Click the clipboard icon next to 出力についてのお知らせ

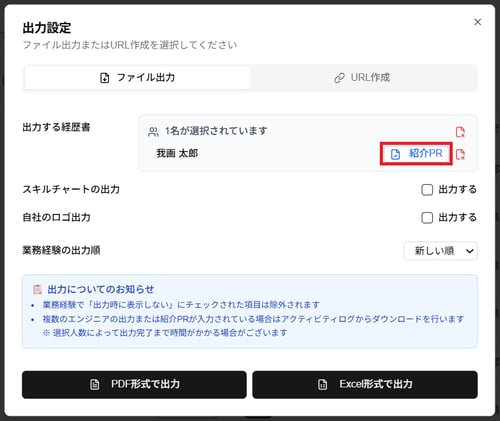point(37,289)
